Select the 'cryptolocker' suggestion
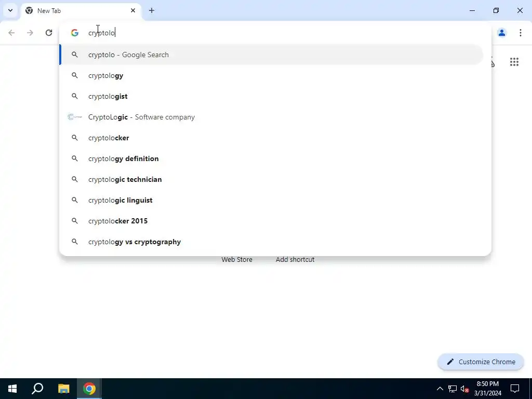The image size is (532, 399). pos(271,138)
